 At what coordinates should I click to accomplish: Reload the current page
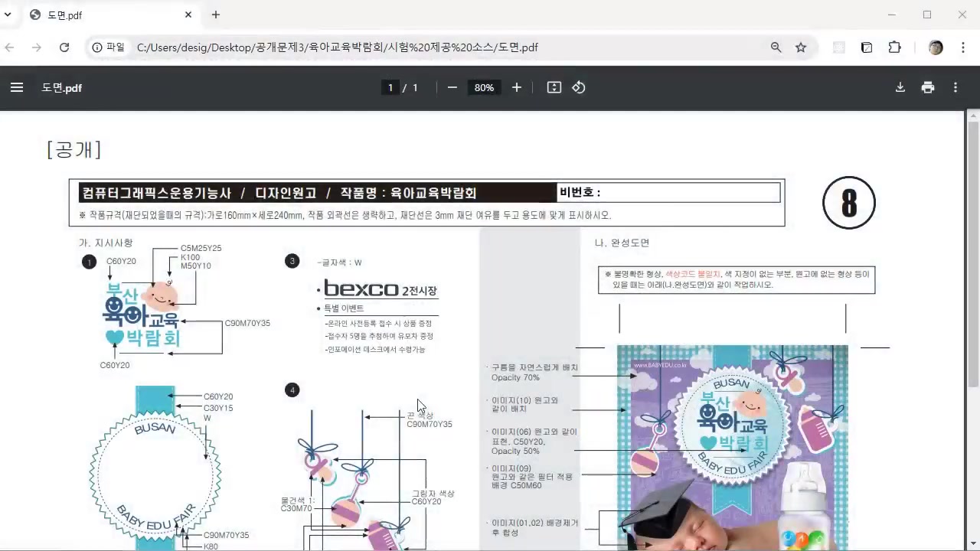(64, 47)
